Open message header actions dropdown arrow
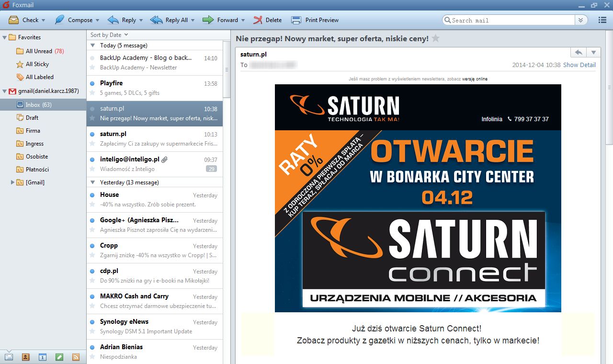Screen dimensions: 613x364 tap(593, 52)
